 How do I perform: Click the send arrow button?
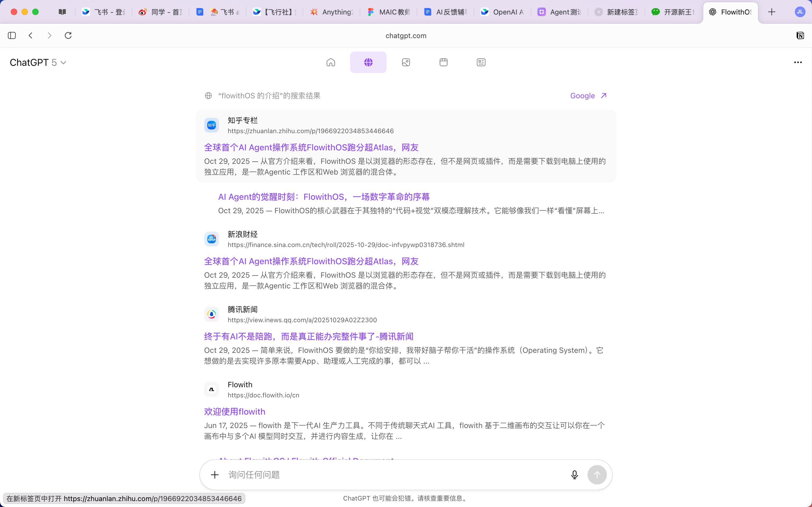[597, 475]
